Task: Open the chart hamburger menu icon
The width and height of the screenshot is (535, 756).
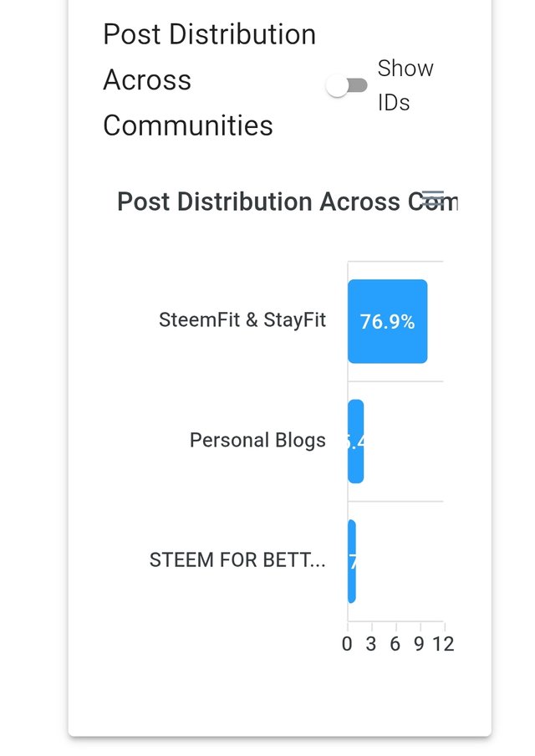Action: (x=433, y=198)
